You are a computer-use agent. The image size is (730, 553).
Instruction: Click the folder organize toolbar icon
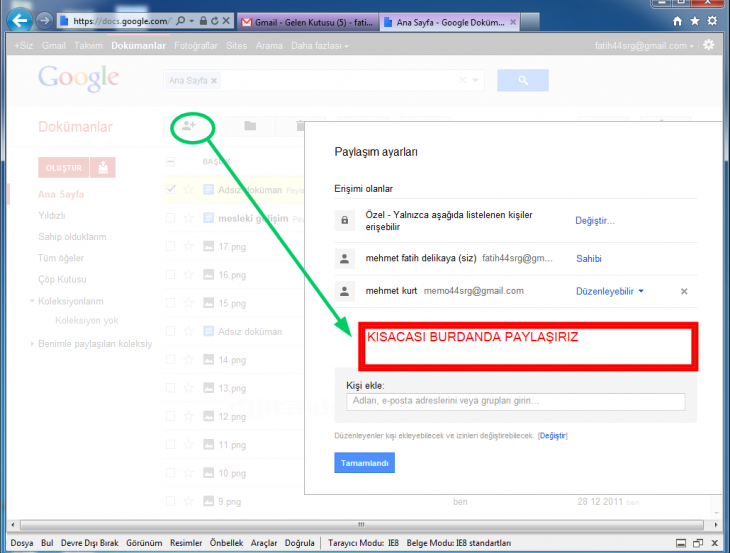250,126
